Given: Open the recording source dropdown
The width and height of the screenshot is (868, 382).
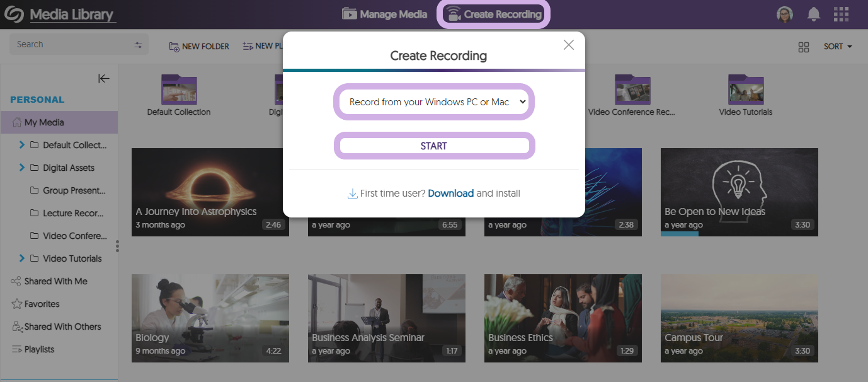Looking at the screenshot, I should pyautogui.click(x=434, y=102).
